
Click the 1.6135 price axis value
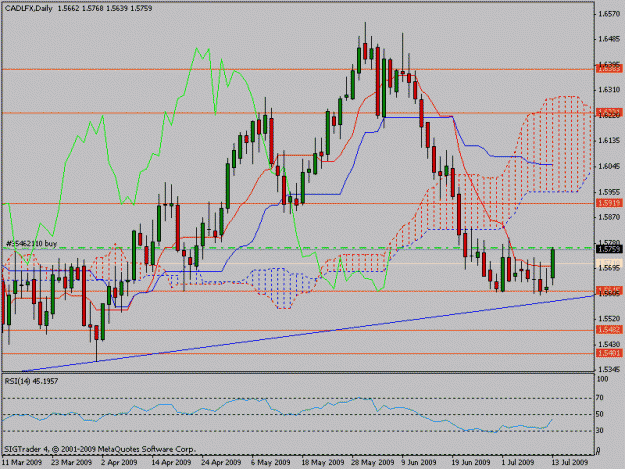pyautogui.click(x=609, y=141)
